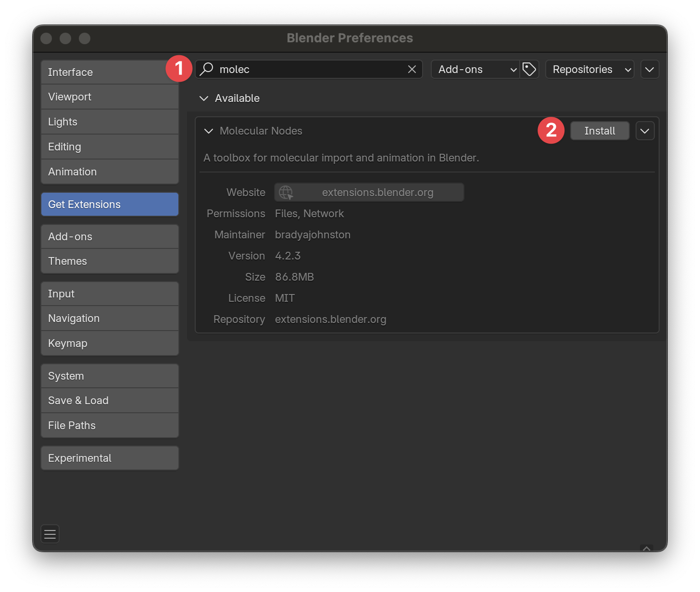
Task: Open extension settings chevron beside Repositories
Action: point(650,69)
